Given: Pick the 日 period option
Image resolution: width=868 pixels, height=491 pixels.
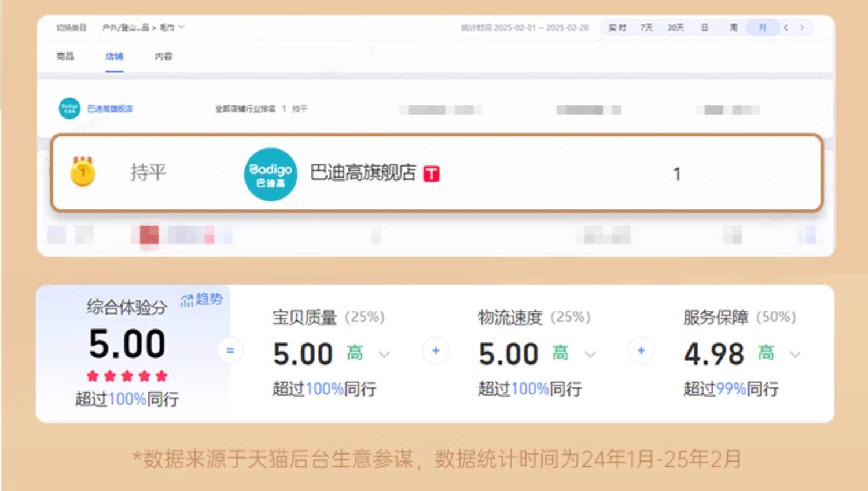Looking at the screenshot, I should tap(704, 27).
